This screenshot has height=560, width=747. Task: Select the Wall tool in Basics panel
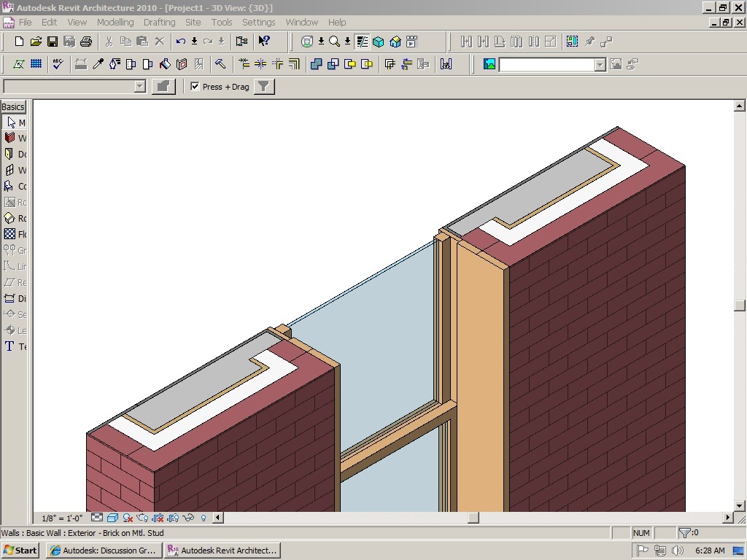click(x=14, y=138)
